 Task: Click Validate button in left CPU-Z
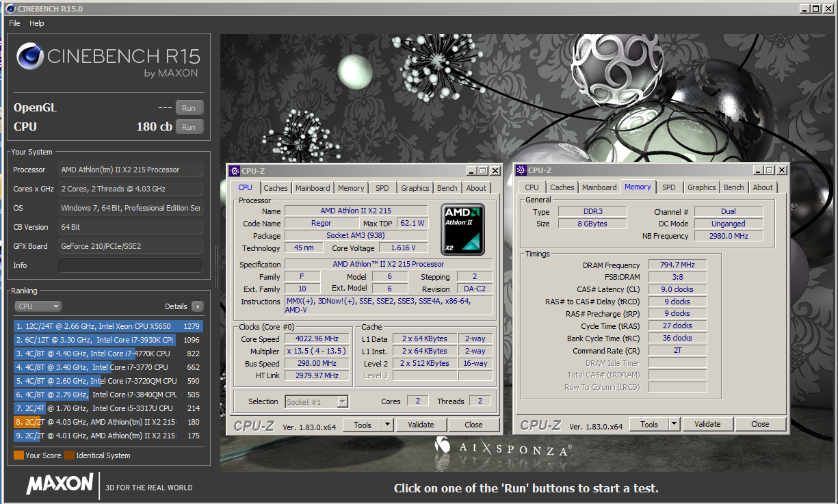pos(421,425)
